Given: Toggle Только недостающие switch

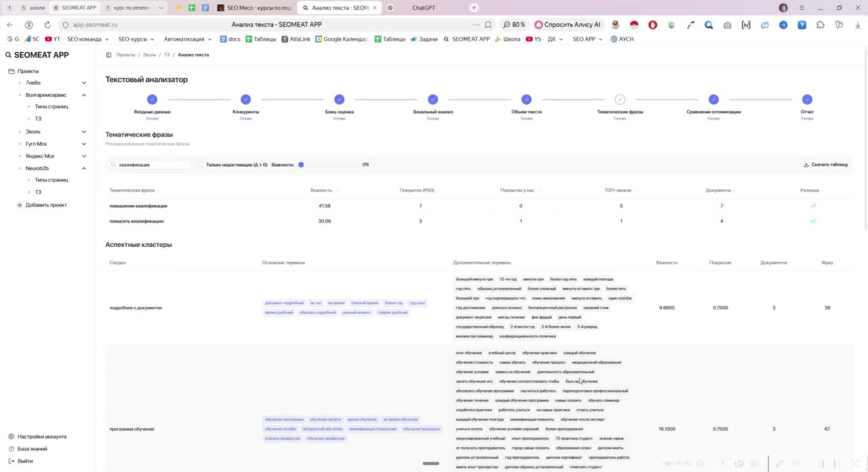Looking at the screenshot, I should 201,165.
